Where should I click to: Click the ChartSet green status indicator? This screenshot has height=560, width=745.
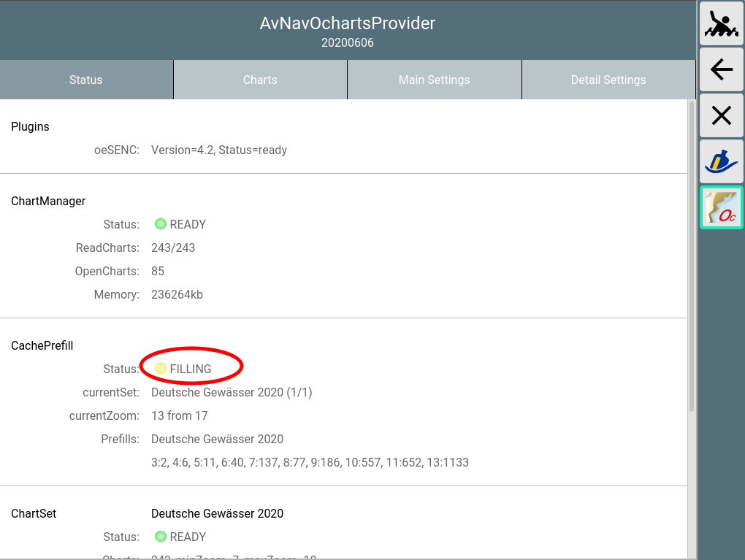(x=161, y=536)
